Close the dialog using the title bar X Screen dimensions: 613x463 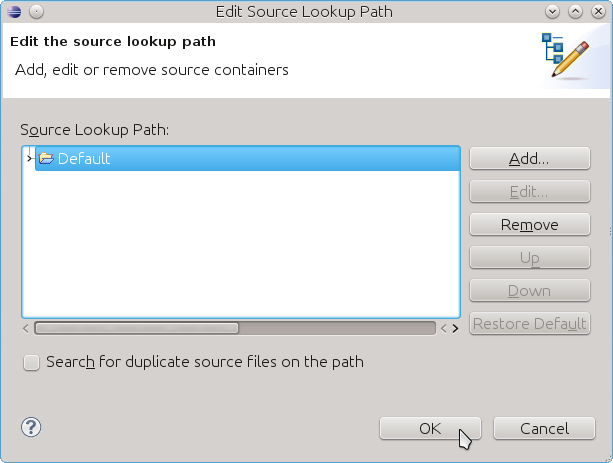point(598,12)
